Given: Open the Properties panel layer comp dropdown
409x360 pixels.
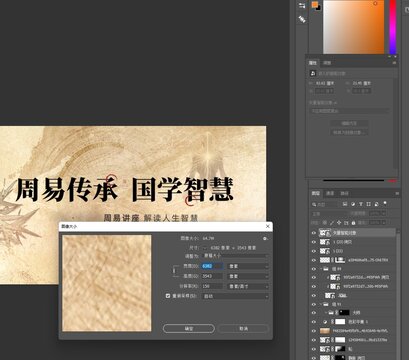Looking at the screenshot, I should 349,111.
